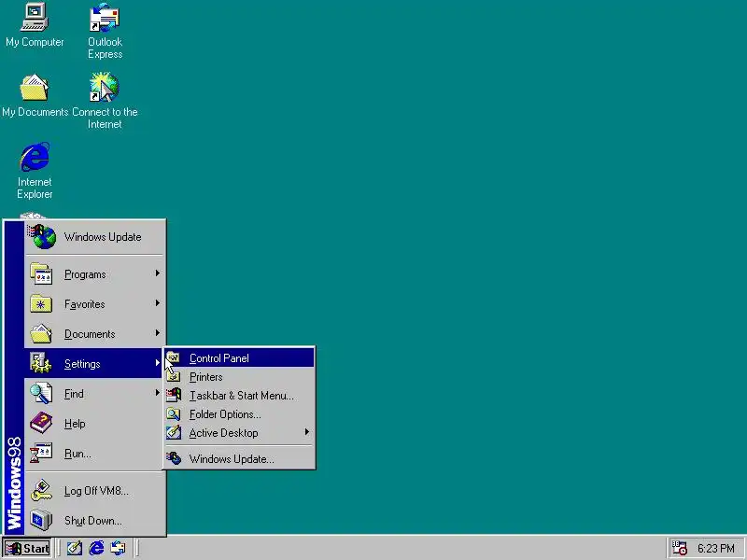Click the Folder Options icon in submenu
The width and height of the screenshot is (747, 560).
pos(174,414)
